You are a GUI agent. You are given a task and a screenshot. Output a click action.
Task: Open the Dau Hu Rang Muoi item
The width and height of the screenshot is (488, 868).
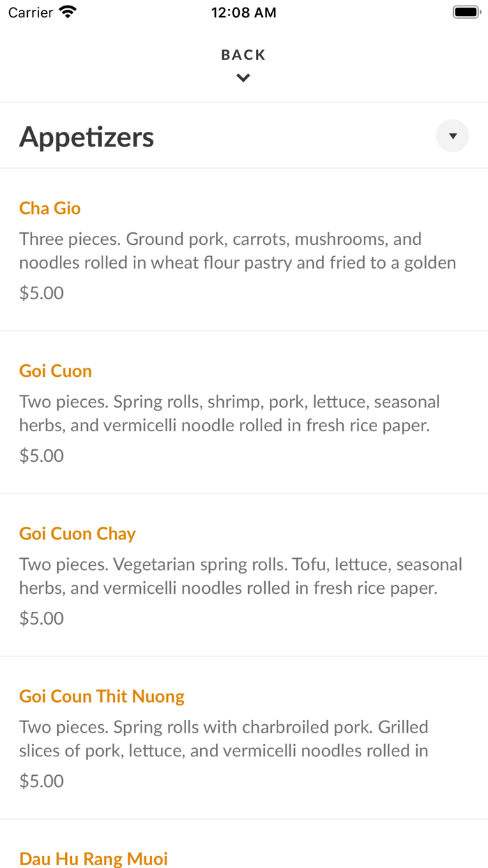[x=93, y=859]
